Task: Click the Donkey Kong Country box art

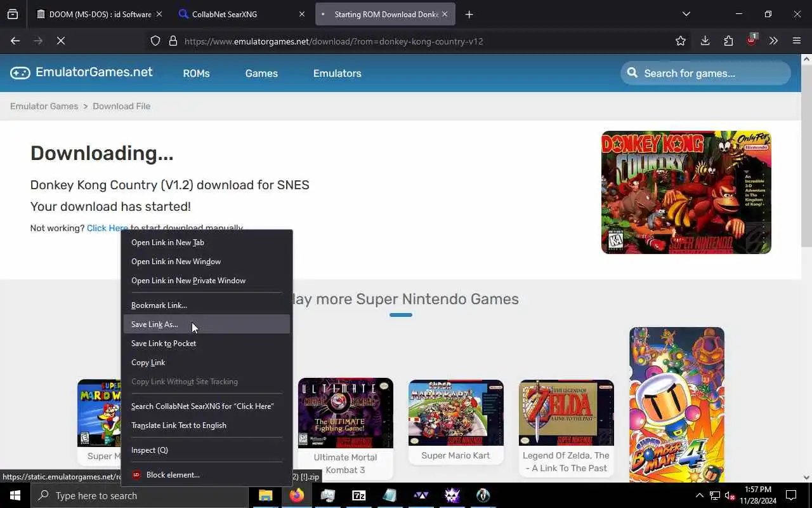Action: [x=686, y=192]
